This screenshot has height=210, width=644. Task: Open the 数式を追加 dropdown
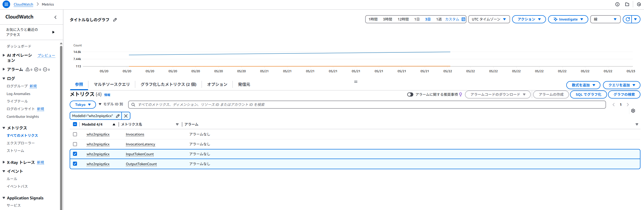[583, 85]
